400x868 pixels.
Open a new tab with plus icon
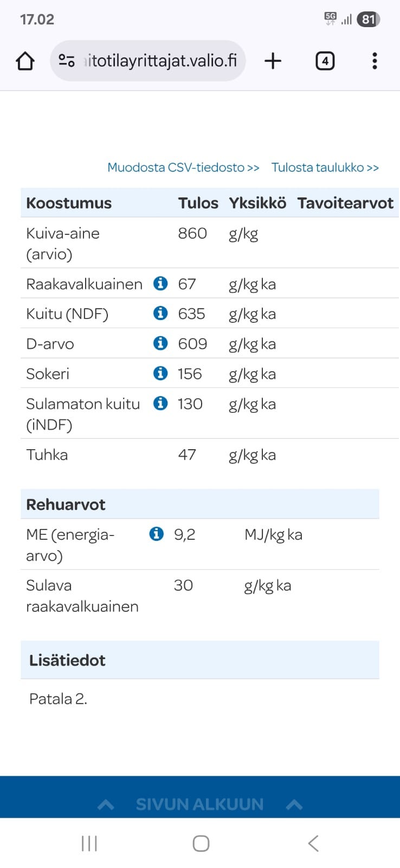tap(273, 61)
